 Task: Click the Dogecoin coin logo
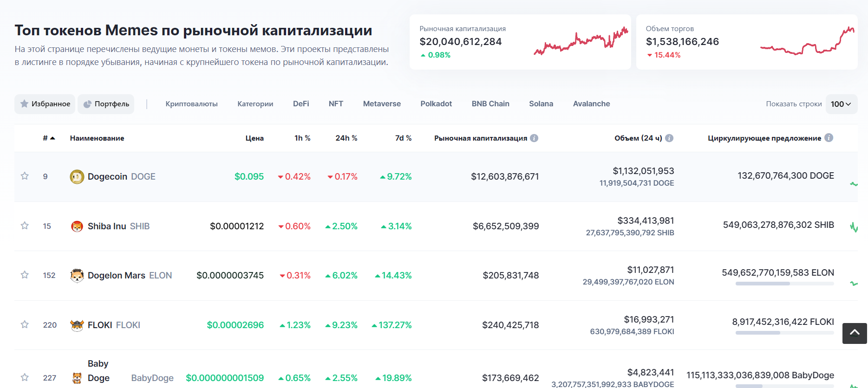[77, 177]
